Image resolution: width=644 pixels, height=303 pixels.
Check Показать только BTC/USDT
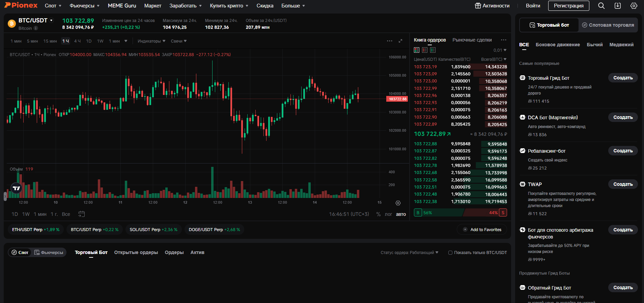point(450,253)
